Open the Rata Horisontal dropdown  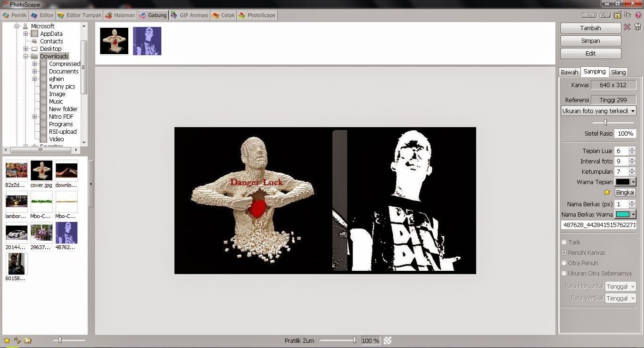pyautogui.click(x=621, y=286)
